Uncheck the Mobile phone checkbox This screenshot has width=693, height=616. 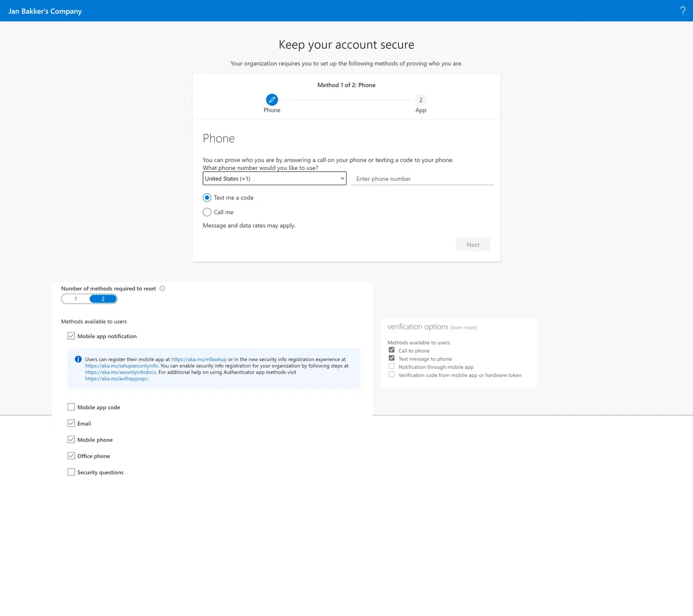[x=71, y=440]
